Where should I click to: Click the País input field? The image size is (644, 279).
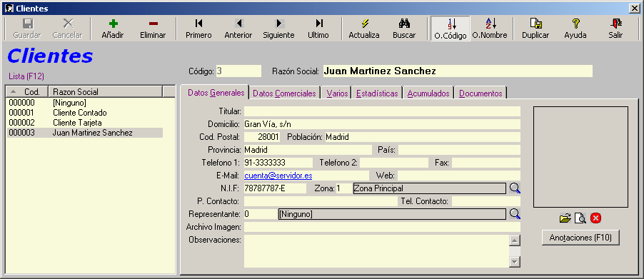pos(459,150)
